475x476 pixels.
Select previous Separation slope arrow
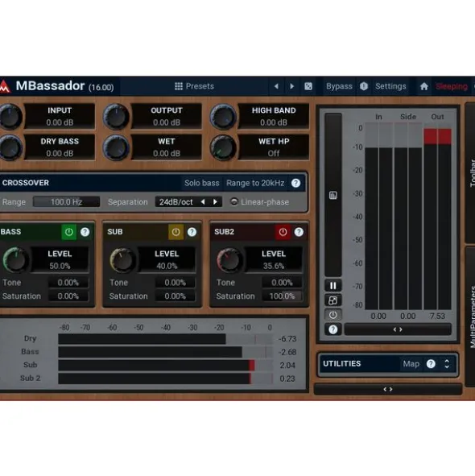[203, 202]
